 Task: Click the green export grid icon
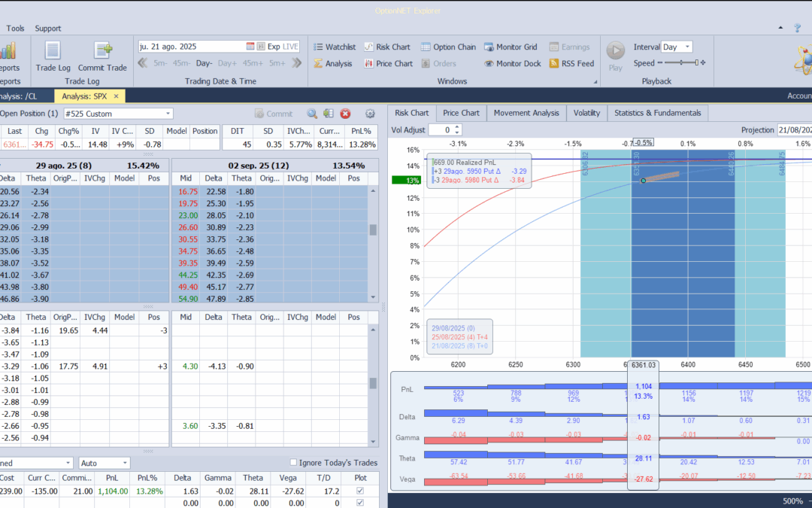tap(329, 114)
